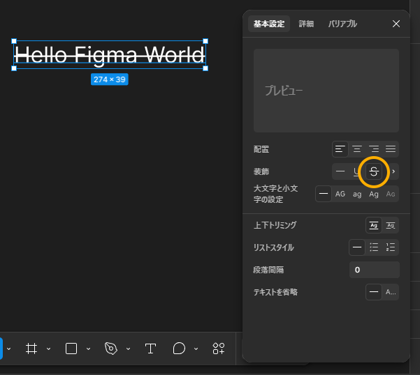This screenshot has width=420, height=375.
Task: Click the プレビュー preview area
Action: coord(326,91)
